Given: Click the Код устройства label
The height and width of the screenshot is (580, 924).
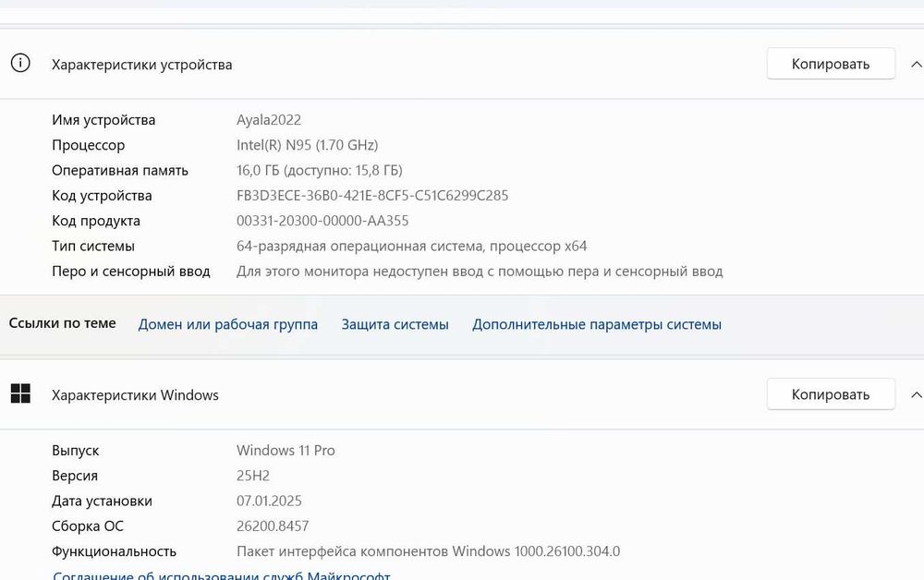Looking at the screenshot, I should point(102,196).
